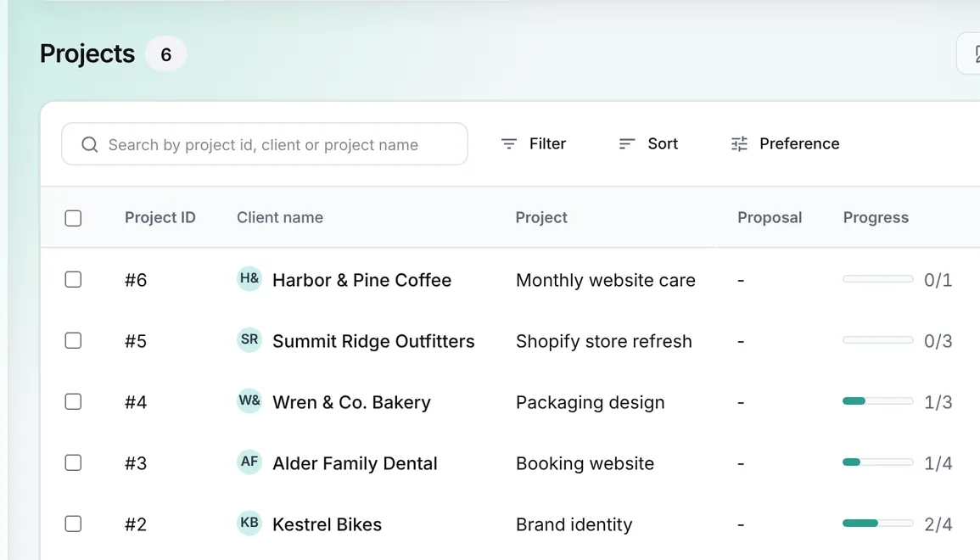Click the Progress column header
Screen dimensions: 980x560
click(x=876, y=217)
